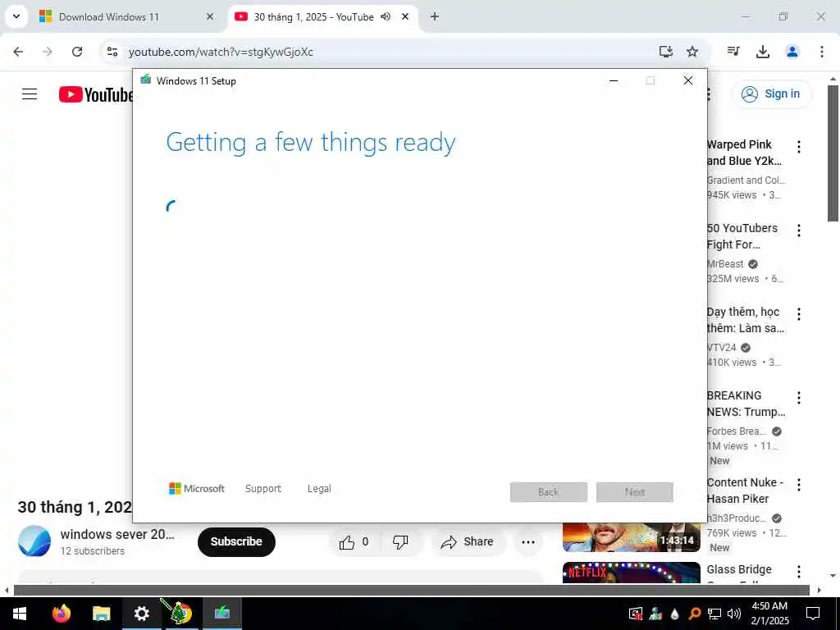Share the YouTube video
This screenshot has height=630, width=840.
point(467,542)
